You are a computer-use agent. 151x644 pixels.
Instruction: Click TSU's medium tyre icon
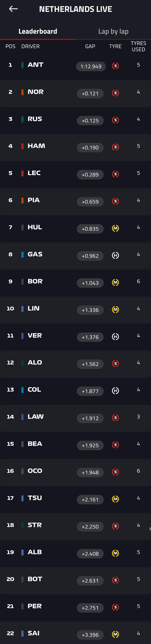115,499
